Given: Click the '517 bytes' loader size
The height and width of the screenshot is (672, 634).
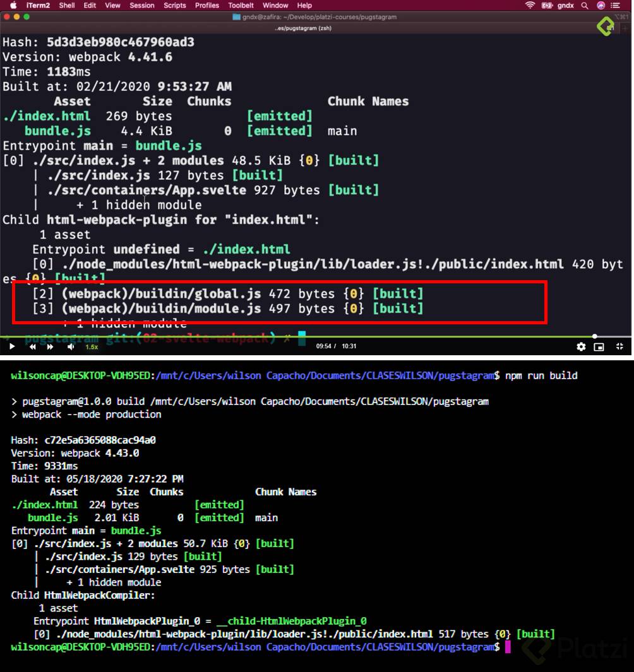Looking at the screenshot, I should pos(464,634).
